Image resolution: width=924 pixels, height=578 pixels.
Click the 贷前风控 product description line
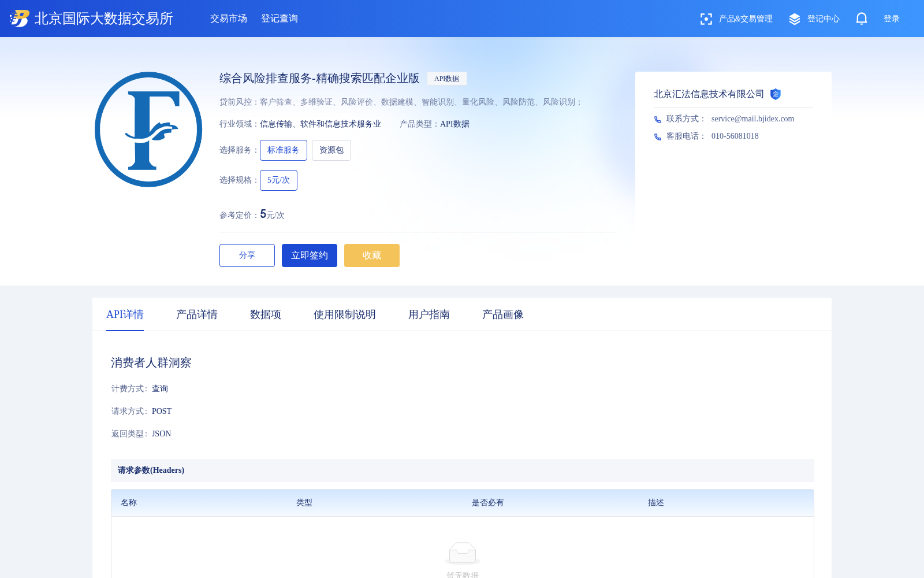tap(401, 102)
